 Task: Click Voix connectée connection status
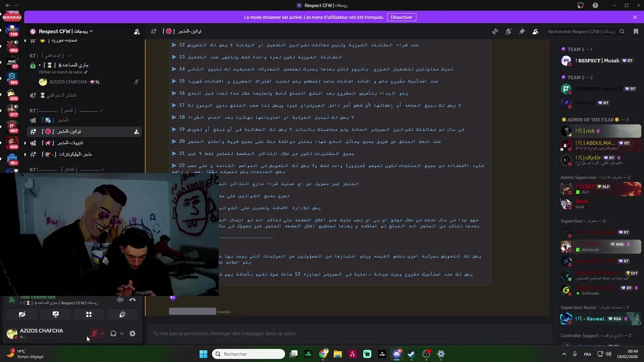38,297
